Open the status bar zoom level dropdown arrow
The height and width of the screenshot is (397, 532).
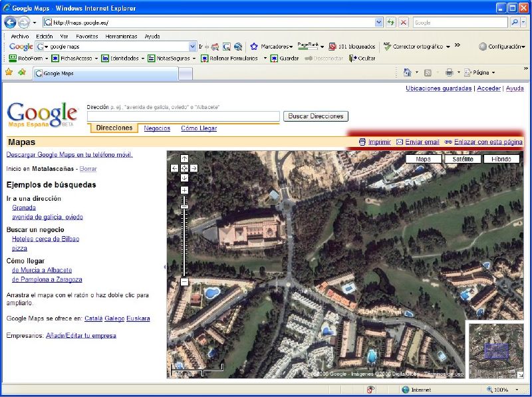tap(517, 390)
